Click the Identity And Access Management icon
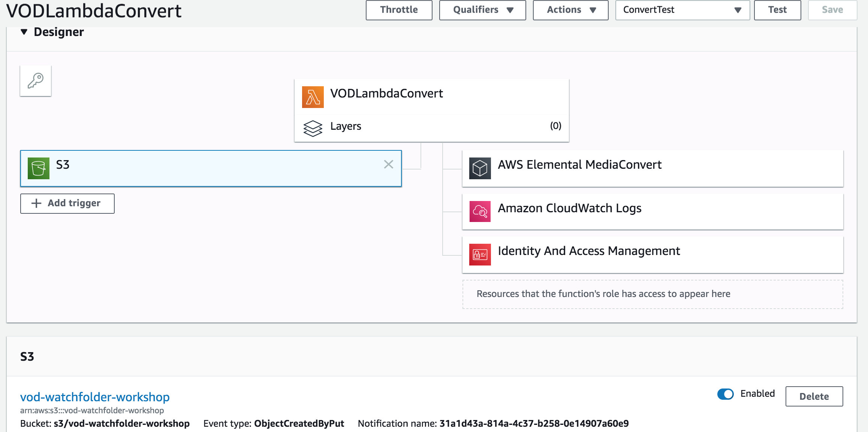This screenshot has width=868, height=432. 480,255
